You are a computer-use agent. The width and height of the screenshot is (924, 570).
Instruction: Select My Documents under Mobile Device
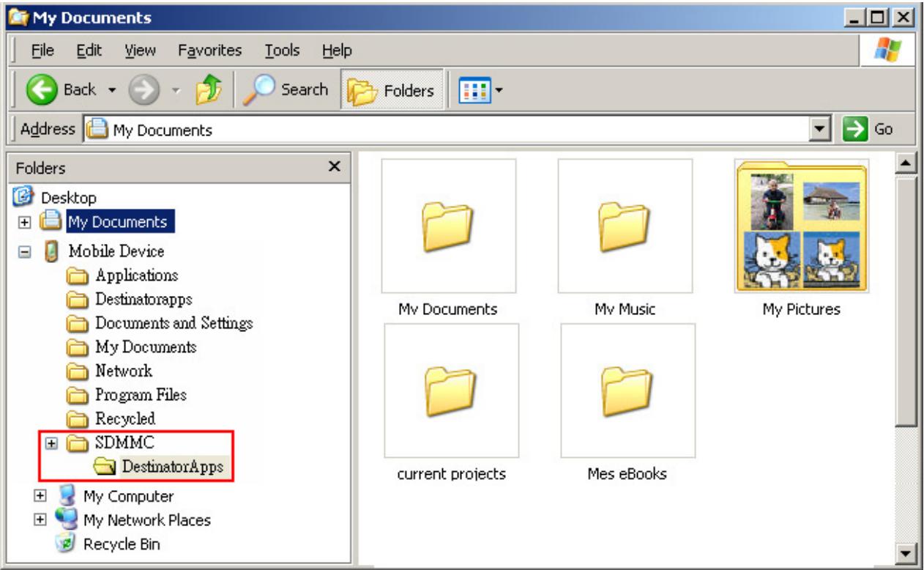point(145,347)
